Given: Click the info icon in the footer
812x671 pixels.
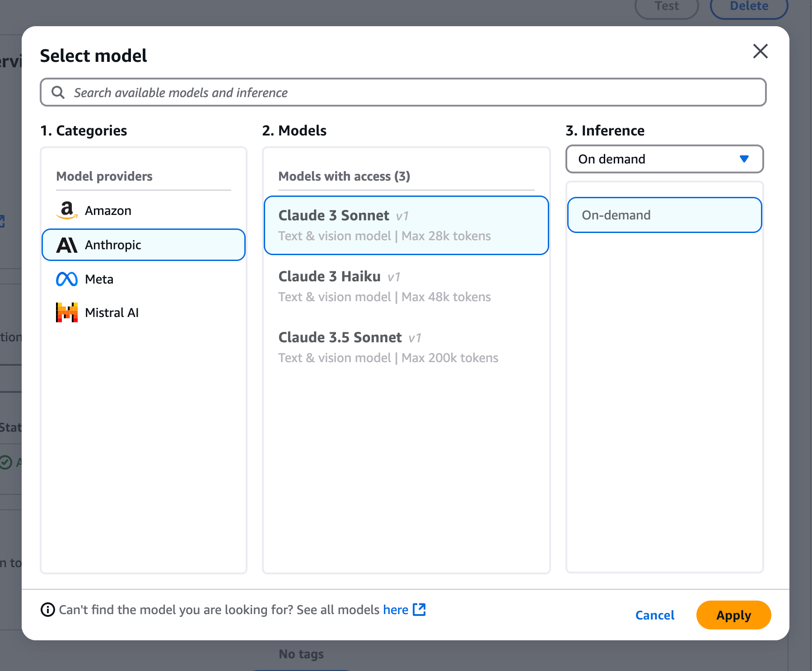Looking at the screenshot, I should tap(48, 610).
